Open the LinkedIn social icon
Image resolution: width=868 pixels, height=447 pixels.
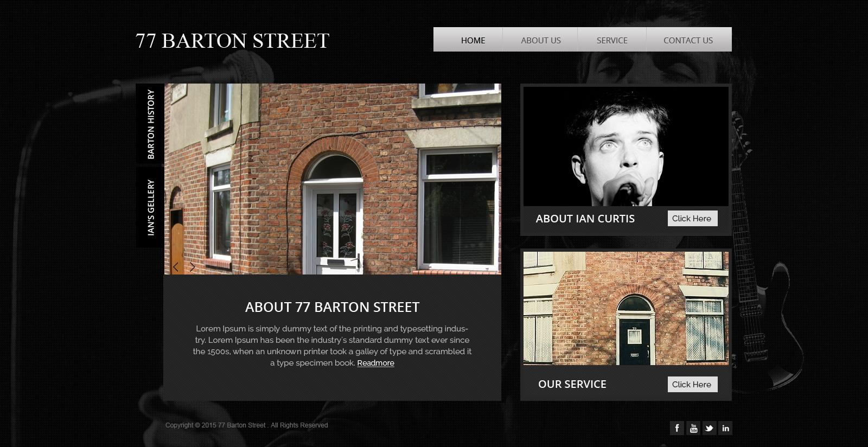coord(725,428)
